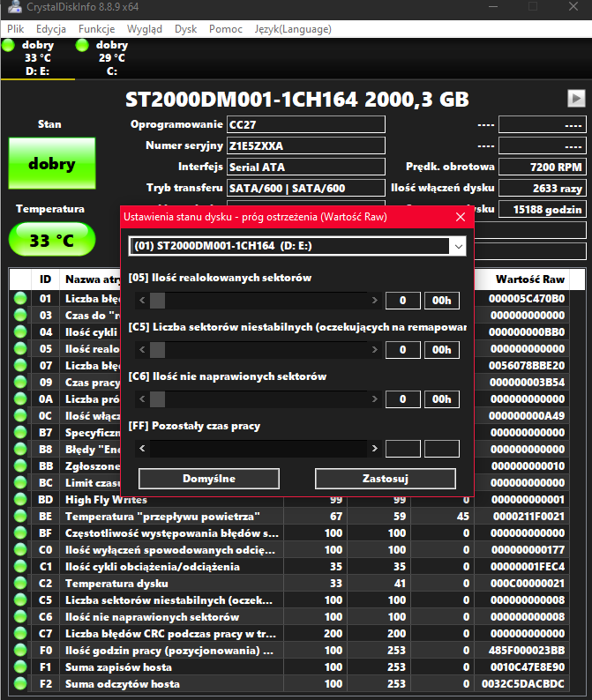Image resolution: width=592 pixels, height=700 pixels.
Task: Open the Dysk menu
Action: [186, 29]
